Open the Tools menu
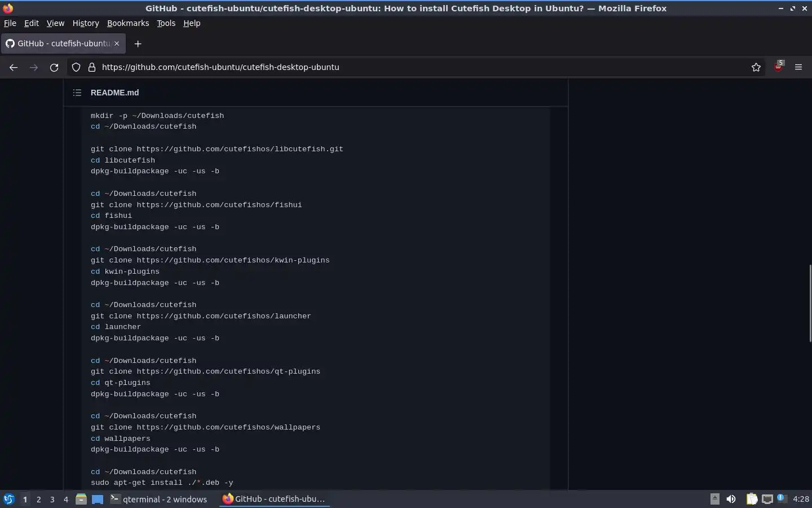The width and height of the screenshot is (812, 508). pos(166,23)
